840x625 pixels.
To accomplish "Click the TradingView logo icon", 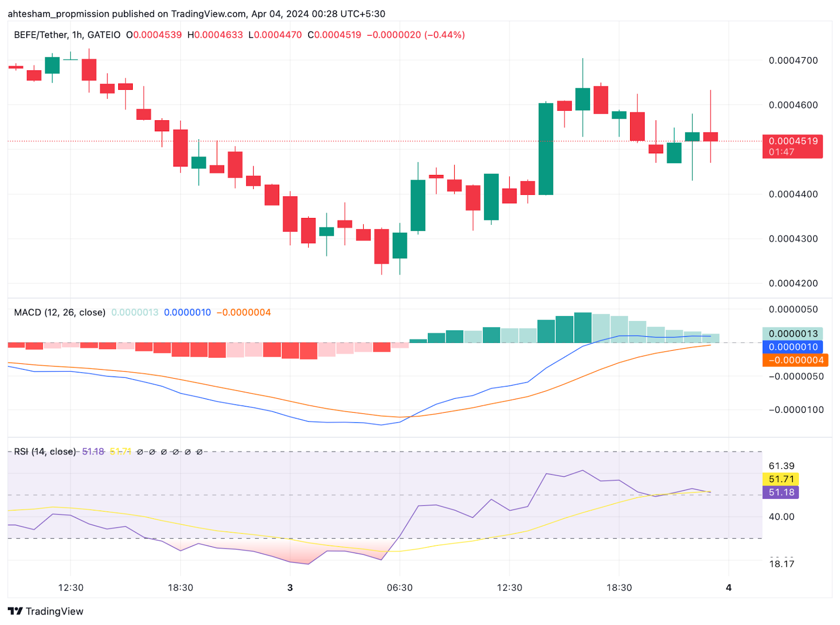I will click(x=15, y=611).
